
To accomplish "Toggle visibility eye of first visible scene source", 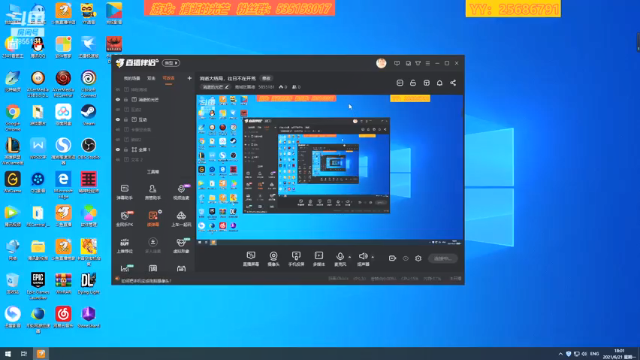I will pos(118,100).
